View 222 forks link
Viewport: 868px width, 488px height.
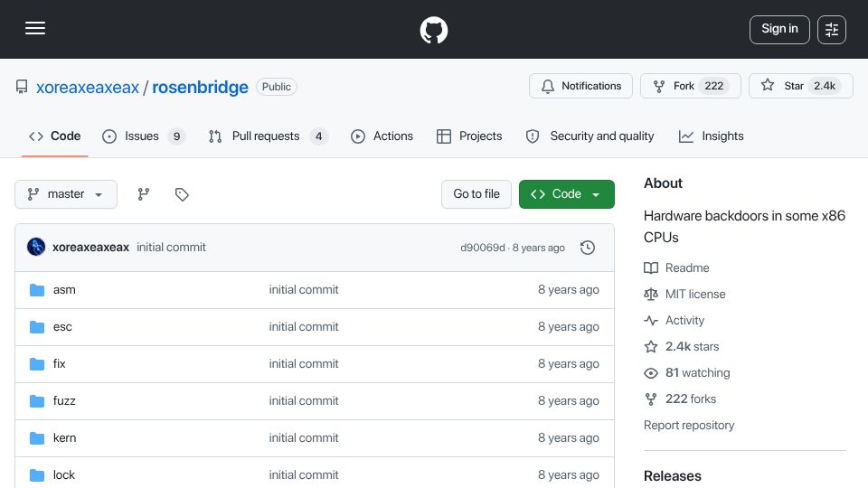click(x=690, y=399)
